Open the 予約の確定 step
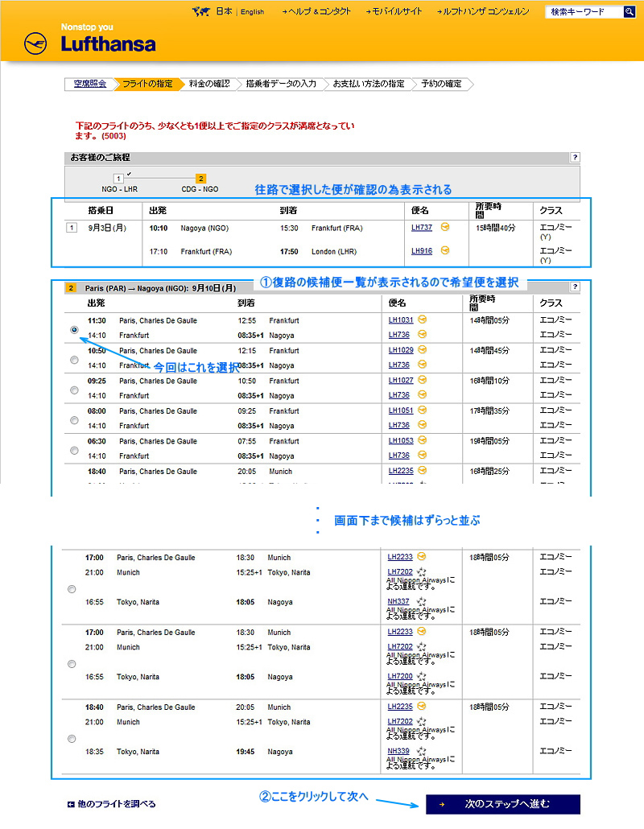This screenshot has height=829, width=644. 441,84
